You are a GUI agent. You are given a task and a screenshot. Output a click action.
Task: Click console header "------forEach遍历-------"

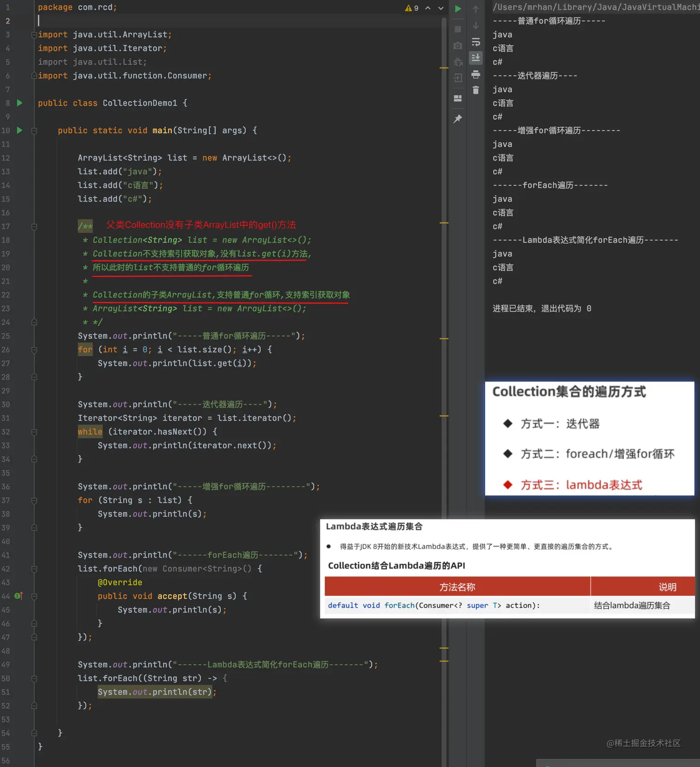pos(550,185)
